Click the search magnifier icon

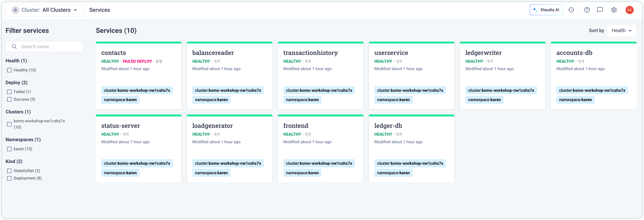(14, 47)
